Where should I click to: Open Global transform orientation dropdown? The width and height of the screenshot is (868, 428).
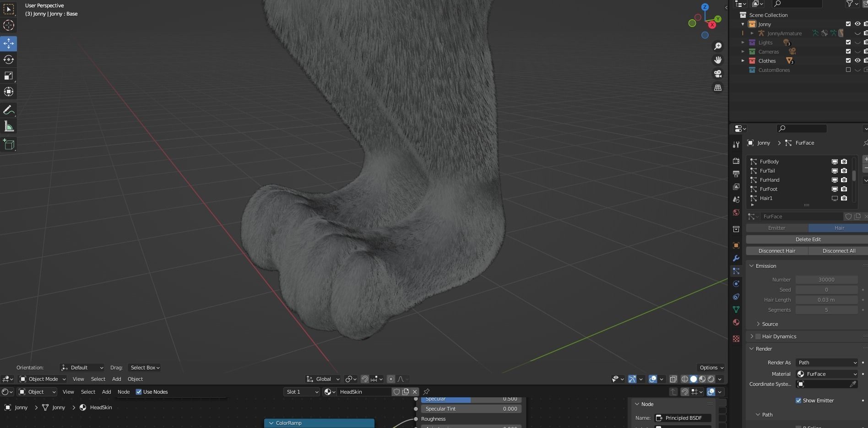[324, 379]
